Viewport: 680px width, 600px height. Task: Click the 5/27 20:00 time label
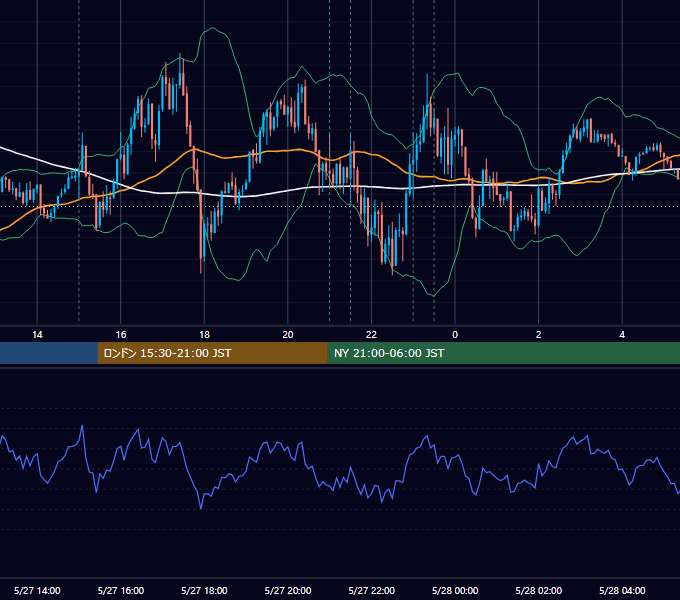coord(288,590)
